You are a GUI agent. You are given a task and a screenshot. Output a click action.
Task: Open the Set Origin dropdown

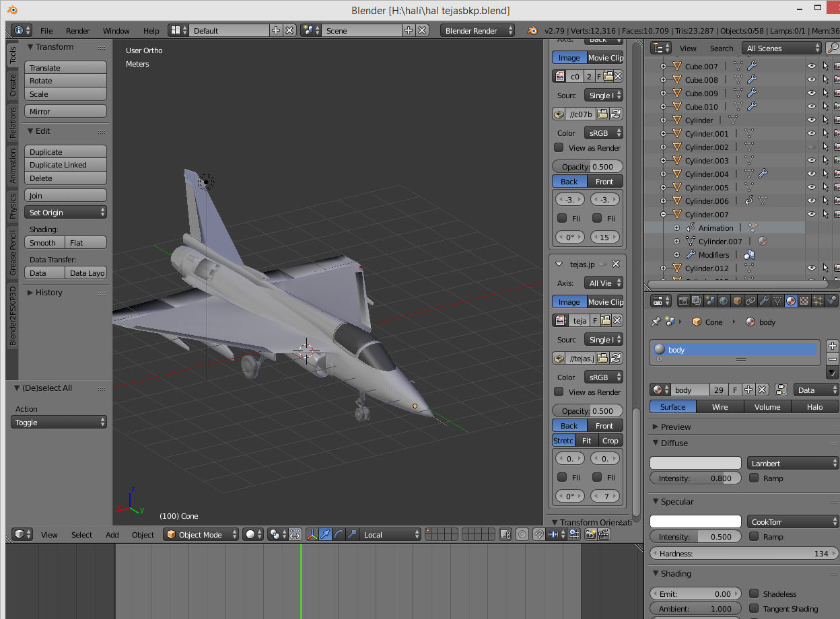(x=65, y=212)
